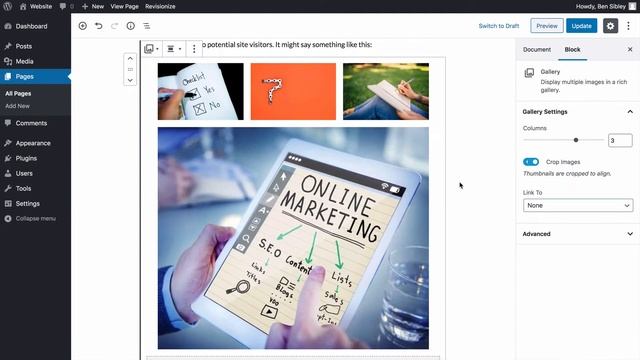Open the comments bubble in admin bar
This screenshot has width=640, height=360.
[62, 7]
